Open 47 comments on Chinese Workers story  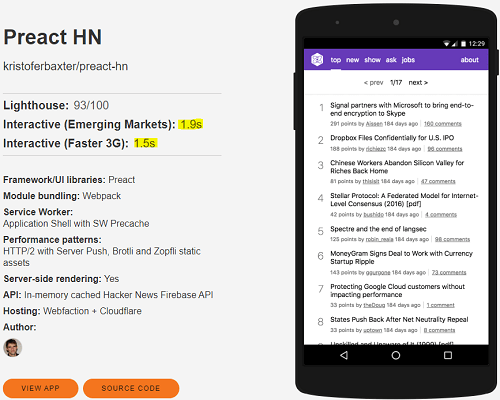(438, 181)
